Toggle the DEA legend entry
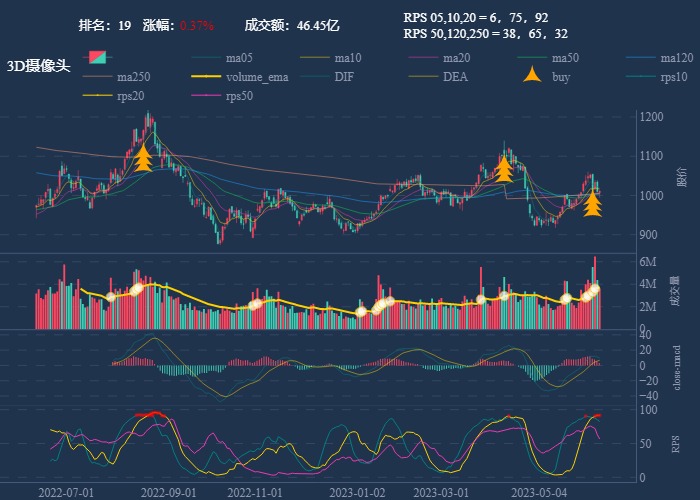This screenshot has height=500, width=700. point(422,77)
